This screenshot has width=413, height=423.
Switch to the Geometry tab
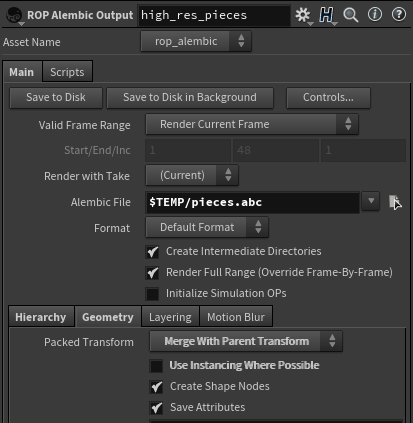pyautogui.click(x=108, y=317)
